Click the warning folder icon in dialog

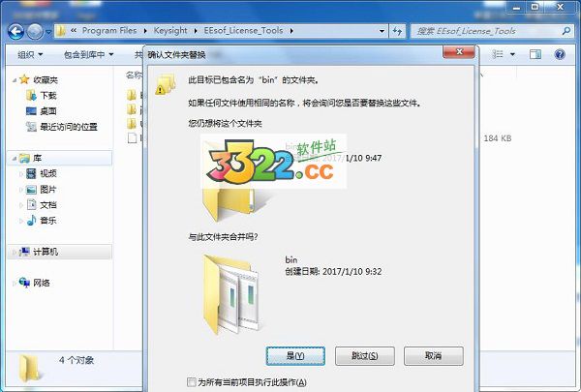(166, 84)
